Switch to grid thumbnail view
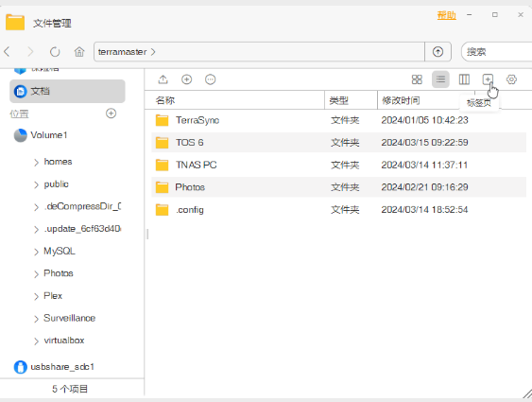The height and width of the screenshot is (402, 532). 417,79
